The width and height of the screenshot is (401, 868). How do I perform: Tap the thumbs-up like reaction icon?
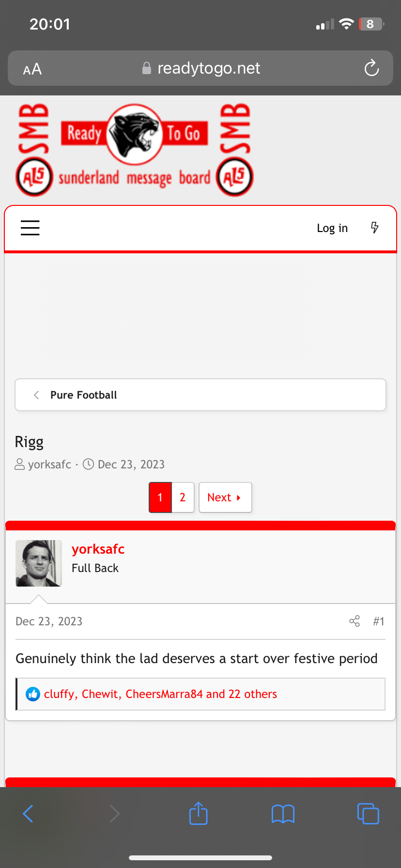33,694
